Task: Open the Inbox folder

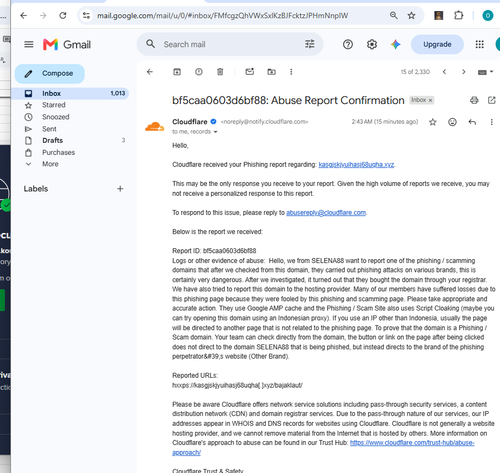Action: pos(70,93)
